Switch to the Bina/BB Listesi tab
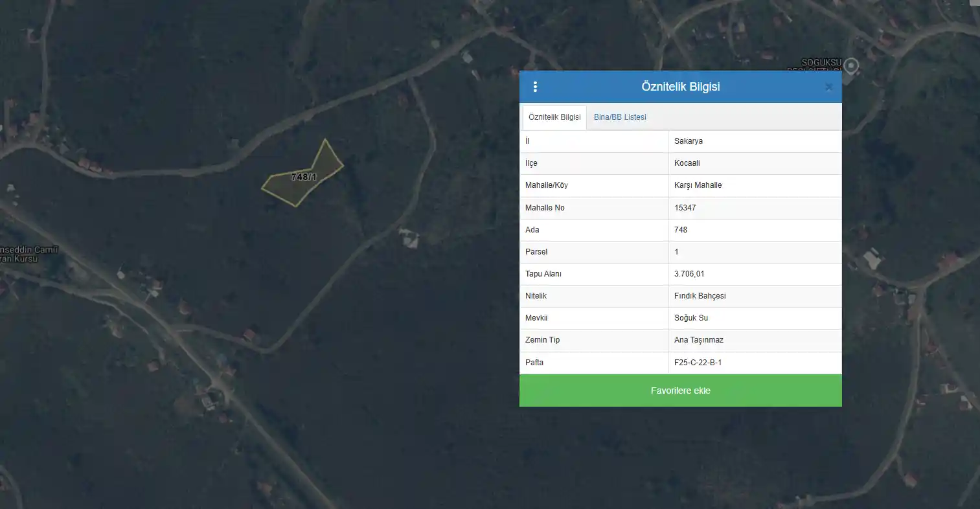 pyautogui.click(x=620, y=117)
